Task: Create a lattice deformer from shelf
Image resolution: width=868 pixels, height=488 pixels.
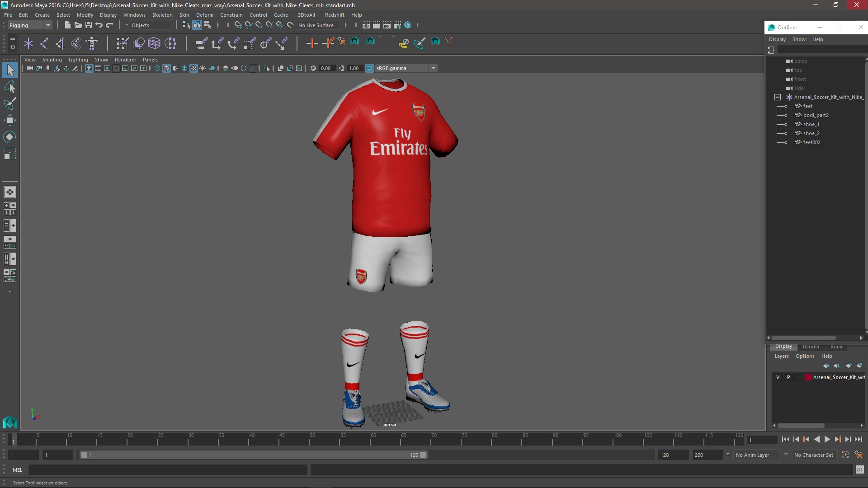Action: [154, 43]
